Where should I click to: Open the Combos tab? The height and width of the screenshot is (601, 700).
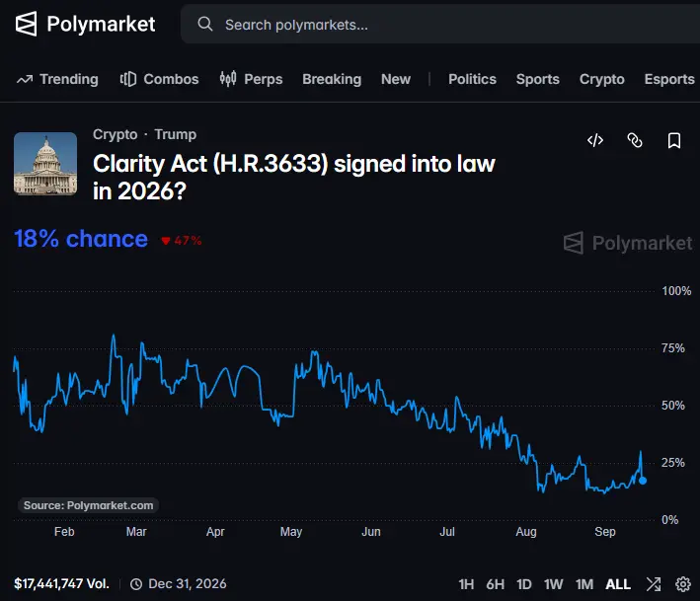[159, 79]
